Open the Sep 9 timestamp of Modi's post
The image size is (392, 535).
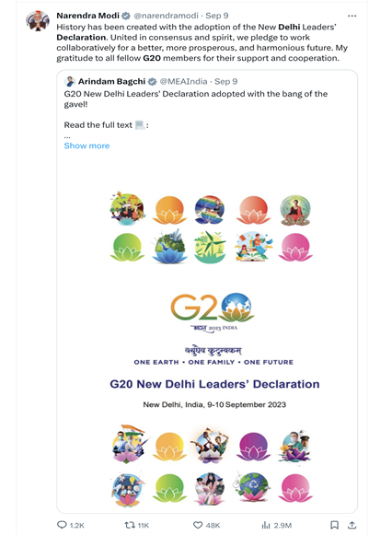(x=217, y=16)
